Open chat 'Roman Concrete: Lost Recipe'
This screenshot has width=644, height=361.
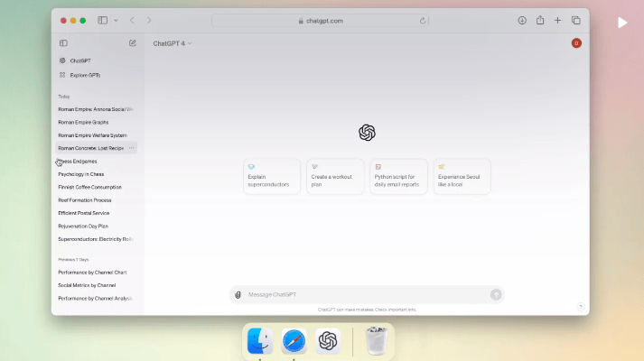[90, 148]
